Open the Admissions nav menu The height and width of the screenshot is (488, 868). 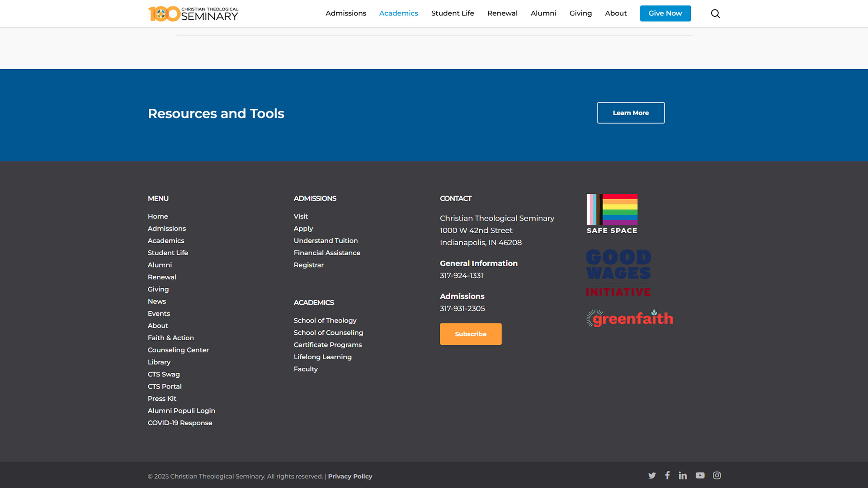click(x=346, y=14)
